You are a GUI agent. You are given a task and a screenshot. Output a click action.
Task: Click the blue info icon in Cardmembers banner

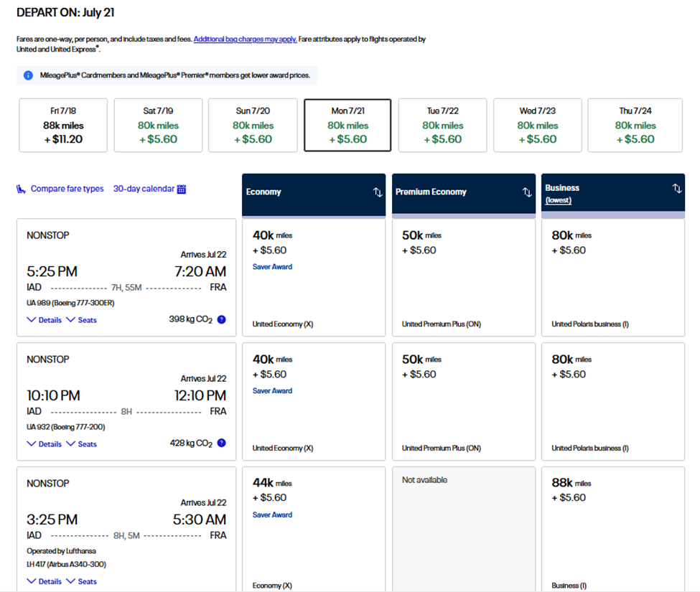point(28,75)
